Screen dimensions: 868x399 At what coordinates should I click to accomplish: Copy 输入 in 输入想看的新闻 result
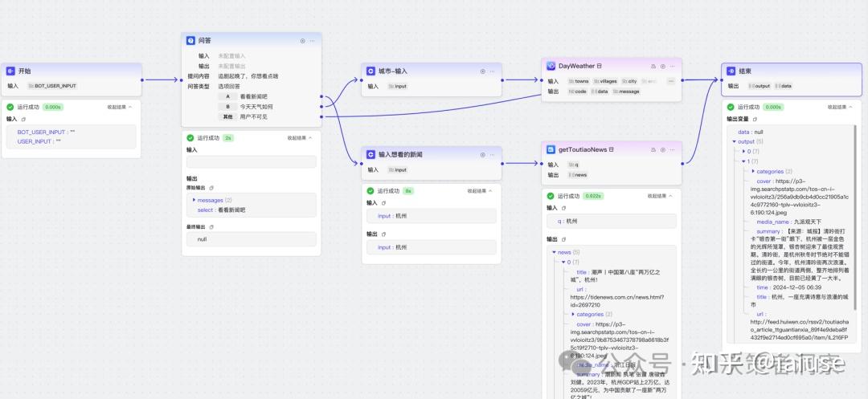point(383,203)
